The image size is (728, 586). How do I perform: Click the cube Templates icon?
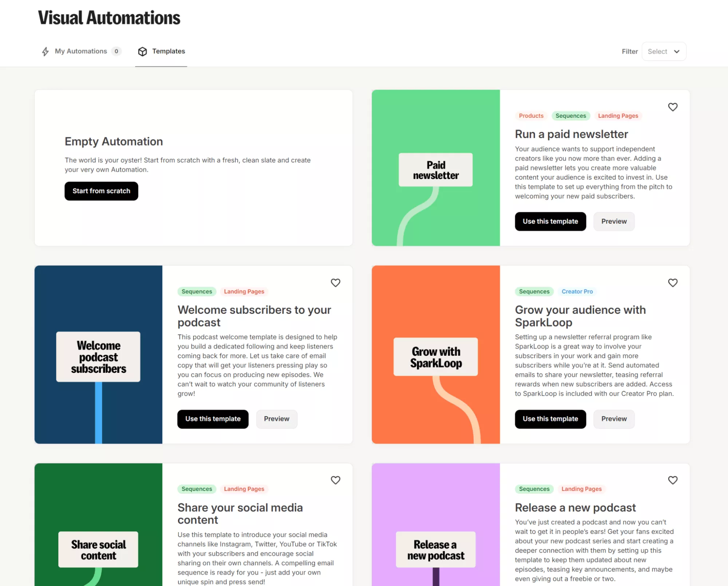[142, 51]
